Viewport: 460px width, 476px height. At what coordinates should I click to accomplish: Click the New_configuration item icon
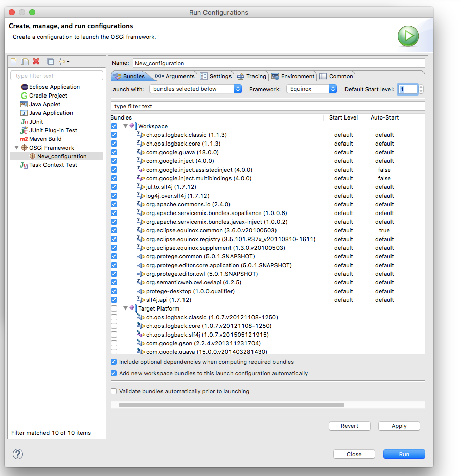(33, 156)
